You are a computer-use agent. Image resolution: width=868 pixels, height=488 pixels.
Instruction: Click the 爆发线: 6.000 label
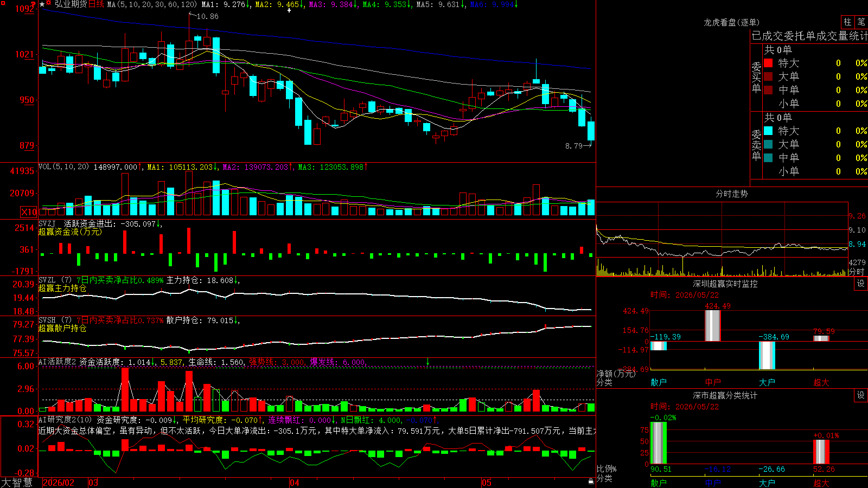(338, 362)
